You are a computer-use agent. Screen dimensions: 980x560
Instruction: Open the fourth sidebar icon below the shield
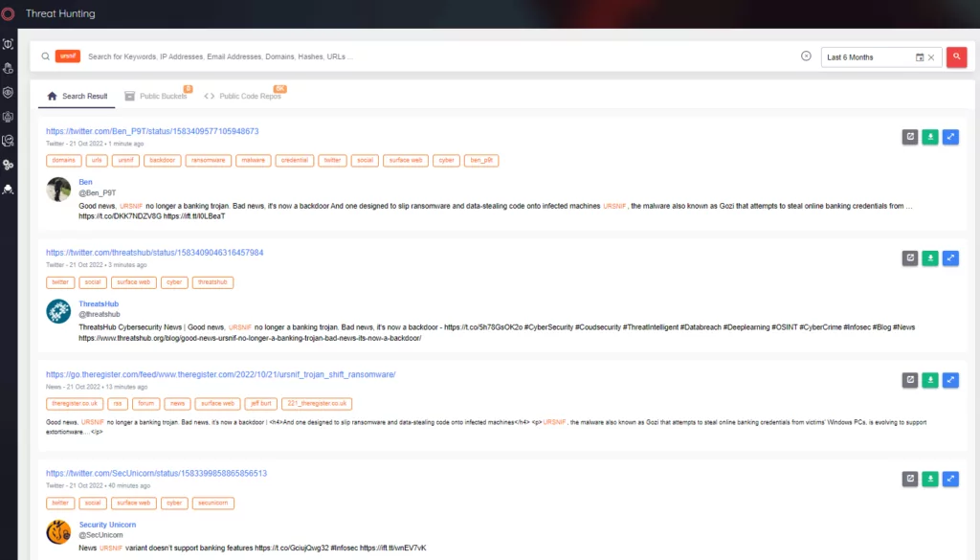coord(8,117)
